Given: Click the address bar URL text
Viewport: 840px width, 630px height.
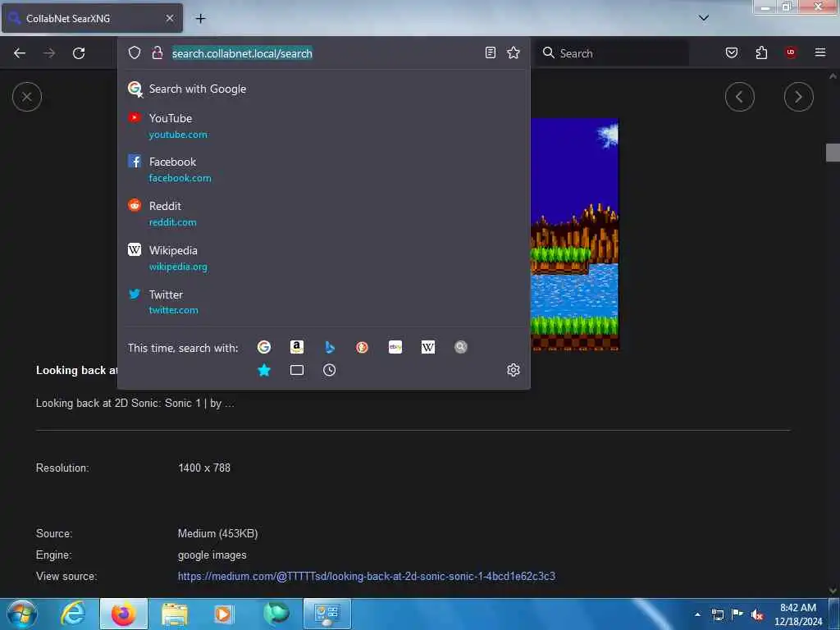Looking at the screenshot, I should click(242, 53).
